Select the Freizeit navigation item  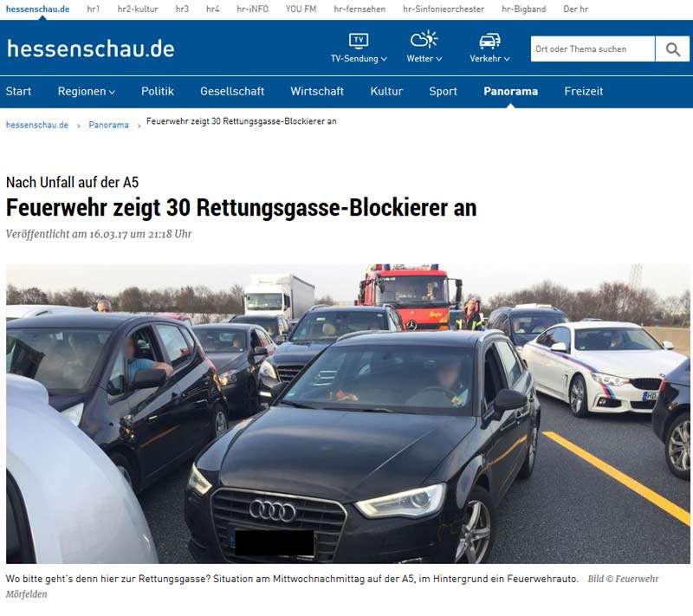(583, 92)
